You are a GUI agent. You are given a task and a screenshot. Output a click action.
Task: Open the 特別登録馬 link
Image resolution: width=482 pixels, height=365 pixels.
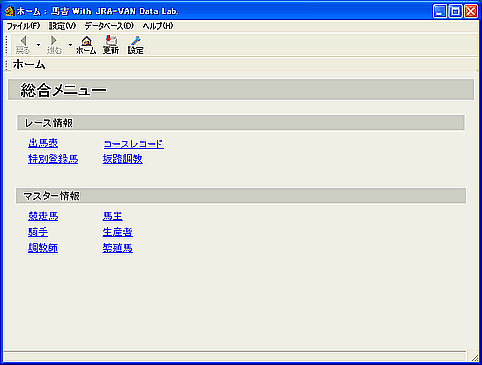[x=53, y=159]
